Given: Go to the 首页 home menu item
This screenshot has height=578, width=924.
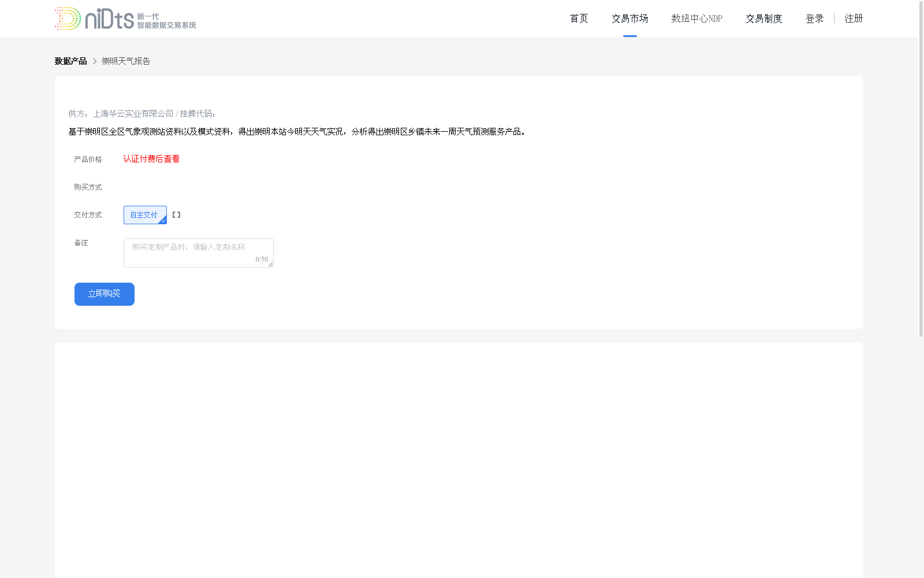Looking at the screenshot, I should point(579,18).
